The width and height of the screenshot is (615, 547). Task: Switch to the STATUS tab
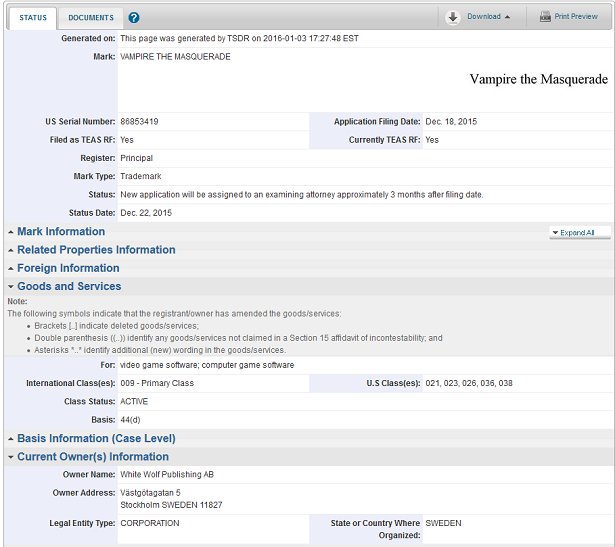[x=33, y=18]
